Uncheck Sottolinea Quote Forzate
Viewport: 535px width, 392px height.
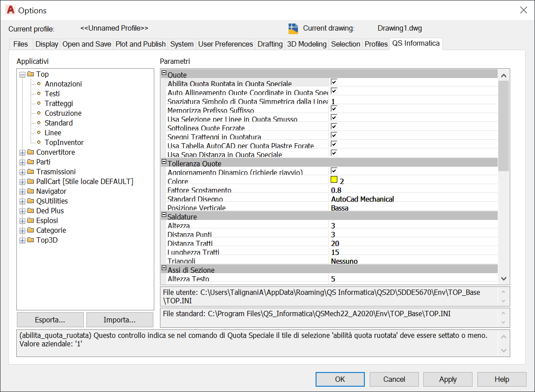[x=334, y=126]
